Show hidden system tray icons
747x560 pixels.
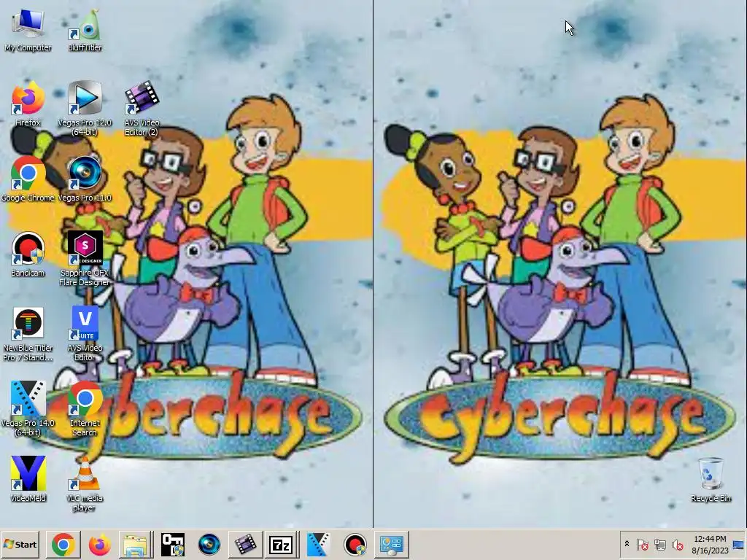coord(627,544)
